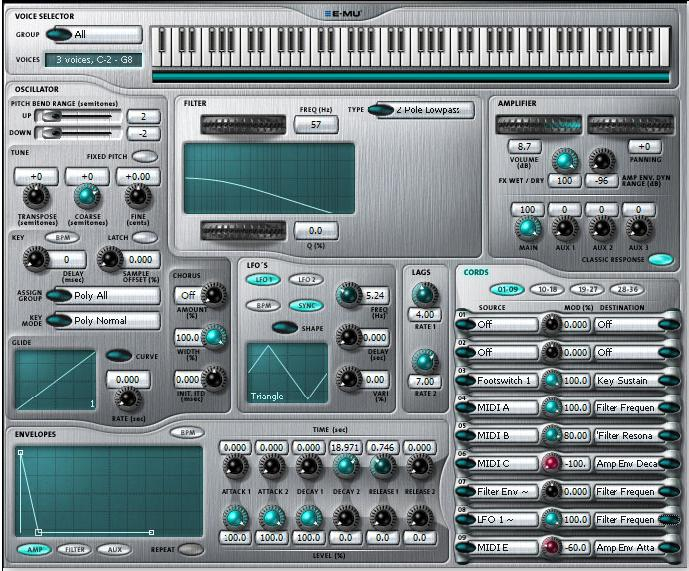
Task: Switch to the 10-18 cords tab
Action: click(547, 288)
